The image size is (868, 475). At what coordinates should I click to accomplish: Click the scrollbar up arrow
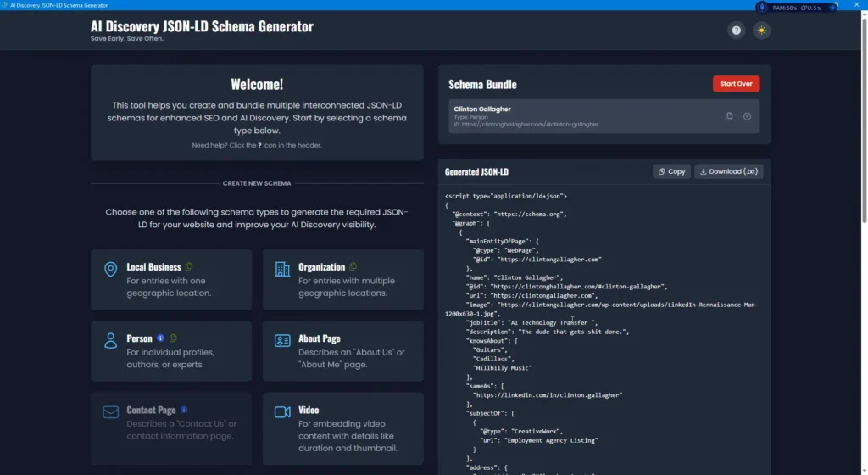(864, 14)
